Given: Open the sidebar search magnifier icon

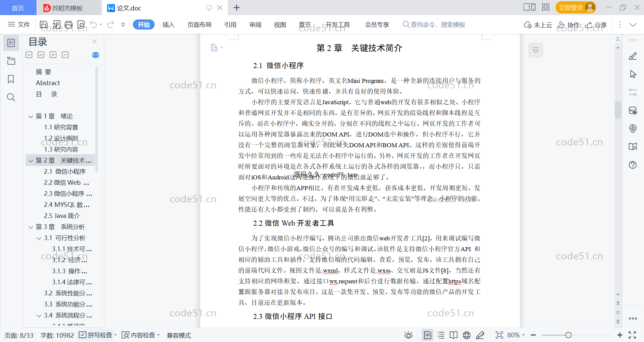Looking at the screenshot, I should coord(11,97).
